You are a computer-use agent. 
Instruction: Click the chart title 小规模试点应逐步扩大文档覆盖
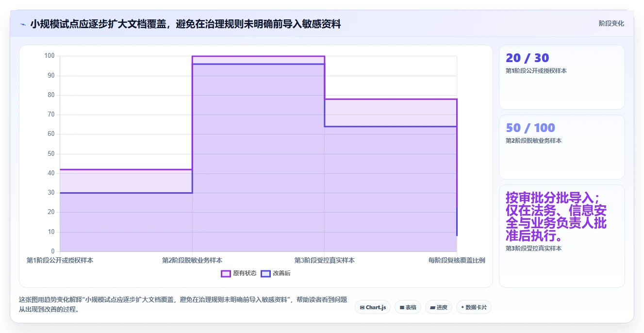[185, 24]
